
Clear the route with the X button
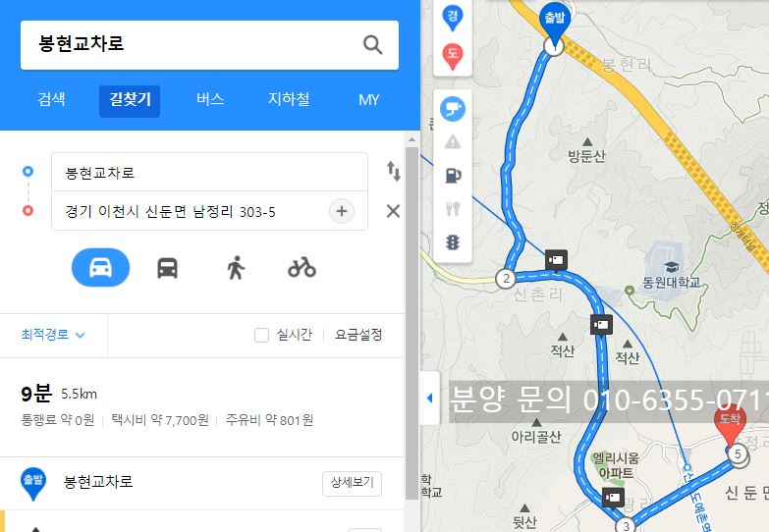tap(393, 211)
